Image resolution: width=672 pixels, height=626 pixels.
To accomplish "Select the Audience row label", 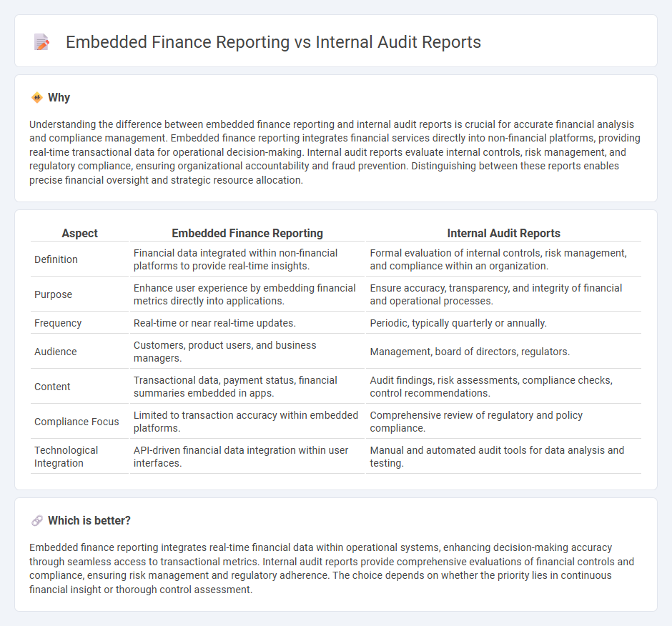I will 56,352.
